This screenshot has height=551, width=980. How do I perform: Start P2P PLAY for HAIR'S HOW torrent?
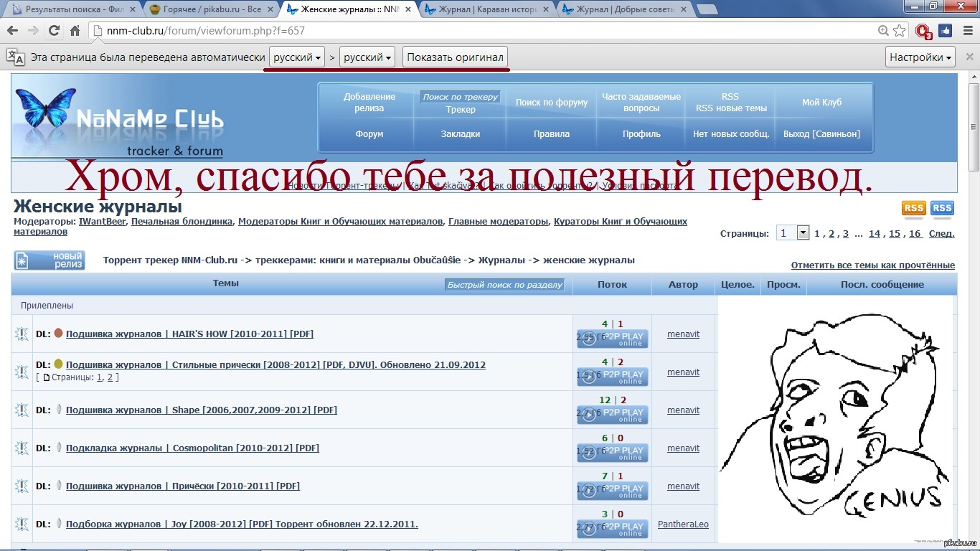[613, 339]
